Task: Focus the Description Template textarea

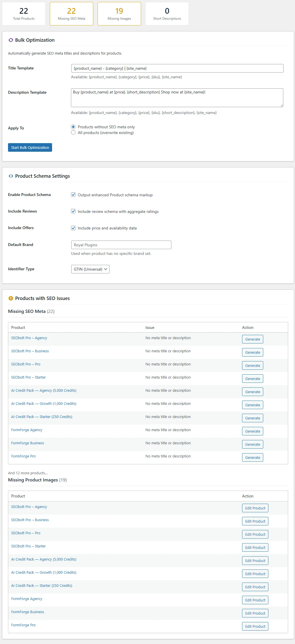Action: coord(177,98)
